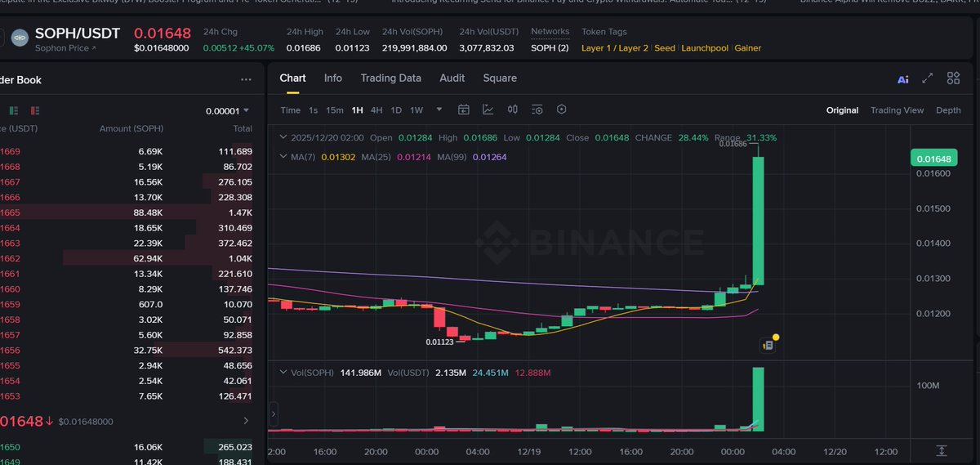Viewport: 980px width, 465px height.
Task: Switch to Trading View chart
Action: (897, 110)
